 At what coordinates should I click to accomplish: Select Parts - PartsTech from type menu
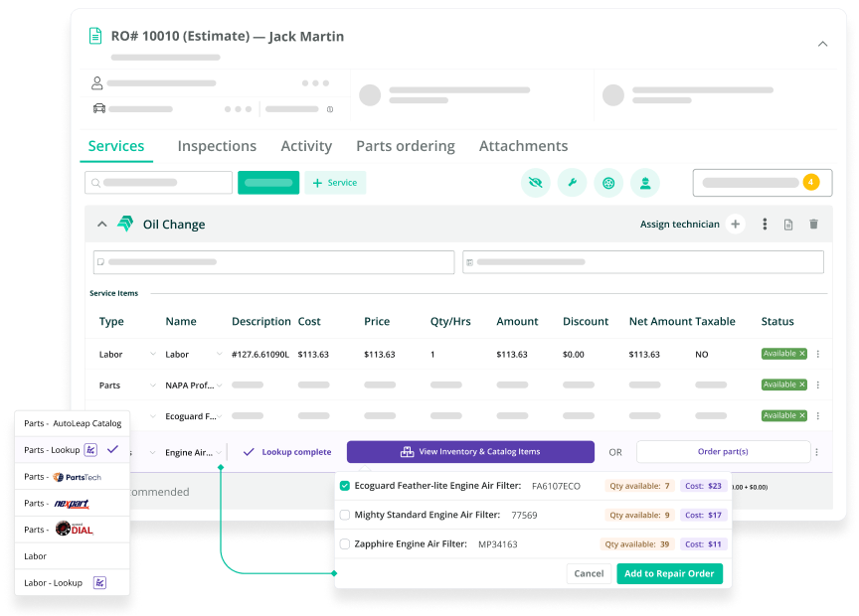tap(72, 477)
